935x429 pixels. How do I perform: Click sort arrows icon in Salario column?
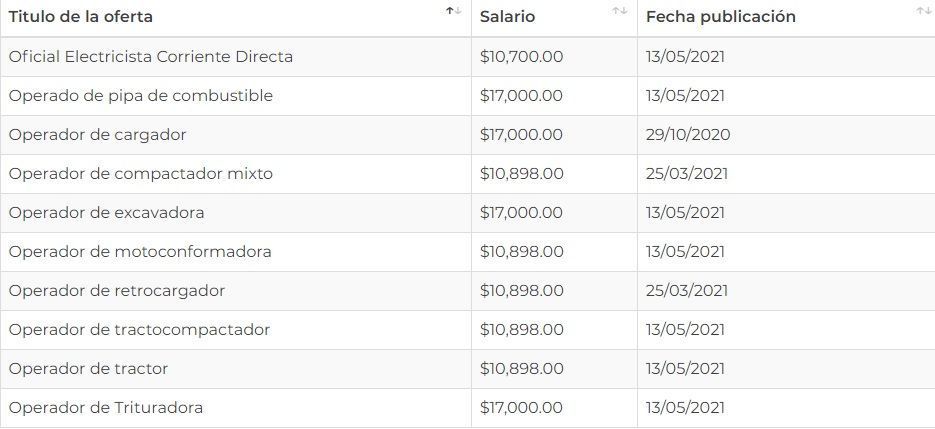click(x=620, y=11)
